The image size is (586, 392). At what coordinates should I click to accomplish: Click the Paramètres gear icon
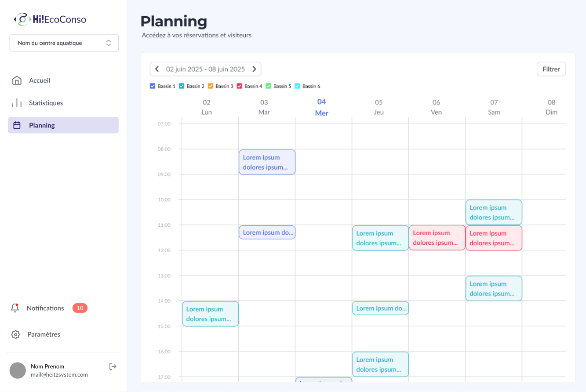click(15, 334)
